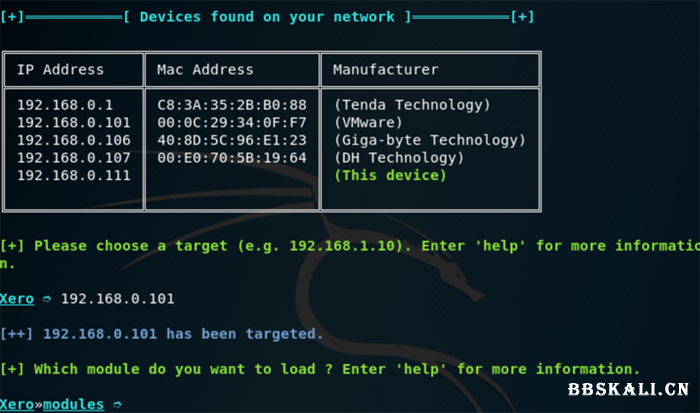Click the VMware manufacturer entry
Image resolution: width=700 pixels, height=413 pixels.
(368, 123)
